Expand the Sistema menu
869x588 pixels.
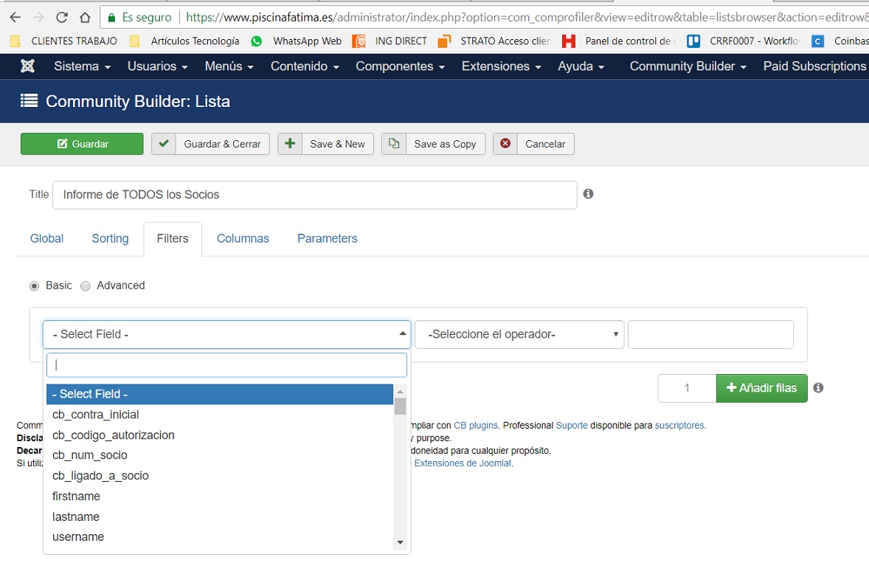tap(82, 66)
